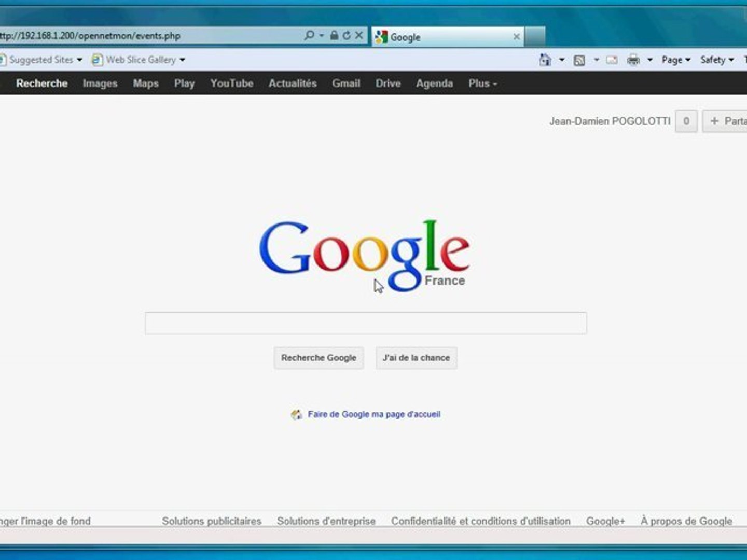Click the security lock icon in address bar
This screenshot has width=747, height=560.
(x=334, y=35)
